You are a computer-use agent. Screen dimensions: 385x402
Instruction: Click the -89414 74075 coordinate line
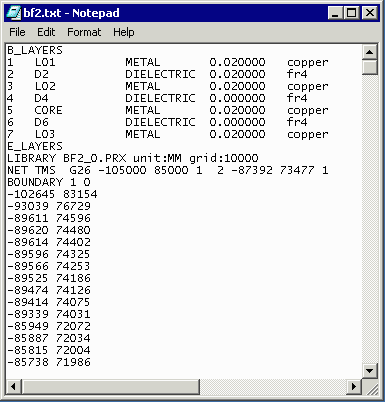pos(49,302)
